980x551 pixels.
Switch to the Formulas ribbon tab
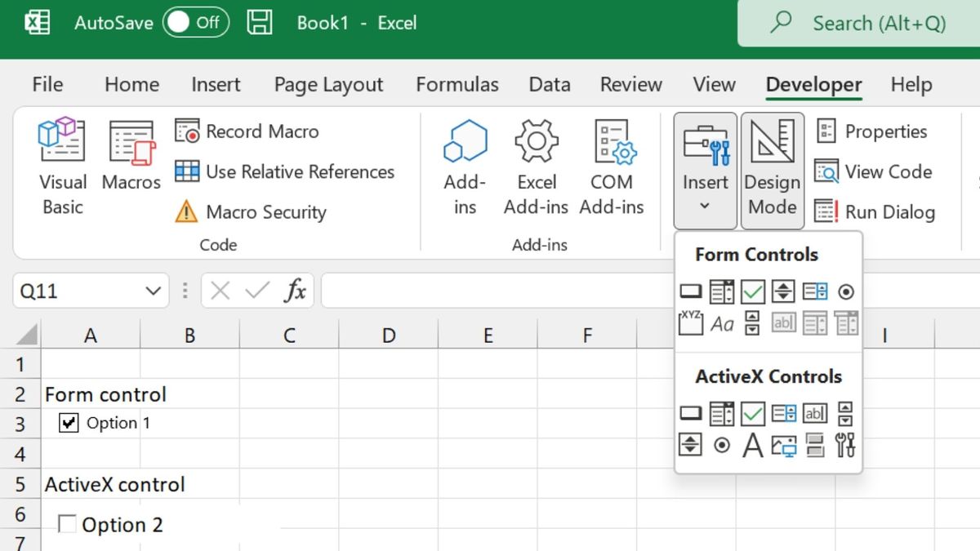point(457,84)
